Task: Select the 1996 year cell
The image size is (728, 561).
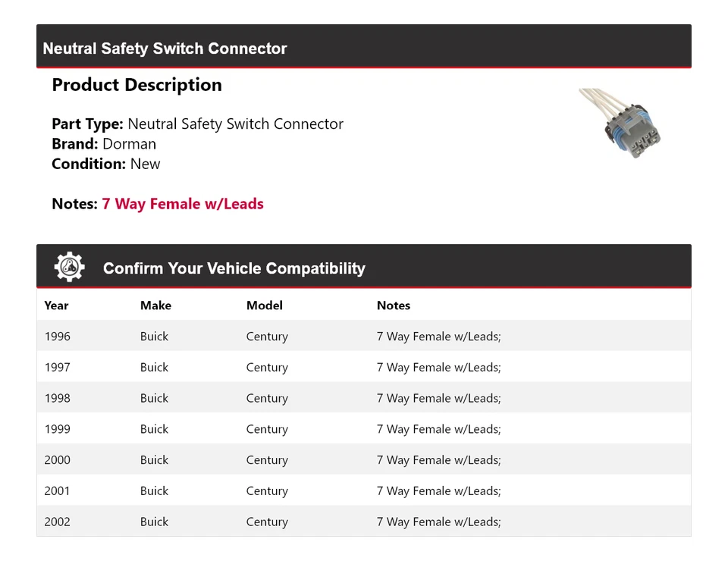Action: coord(57,337)
